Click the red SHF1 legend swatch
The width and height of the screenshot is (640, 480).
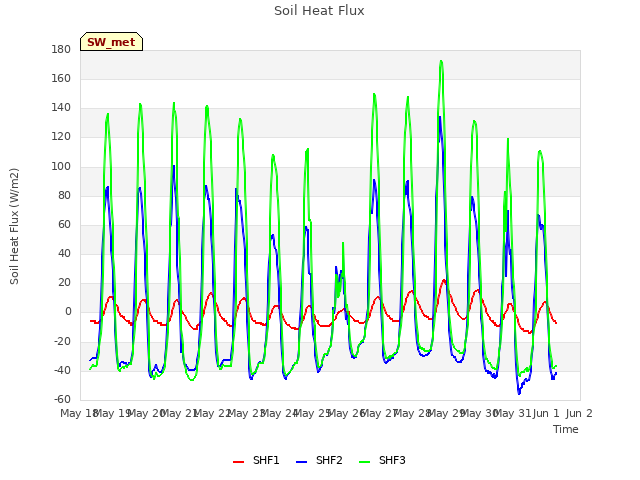tap(238, 462)
